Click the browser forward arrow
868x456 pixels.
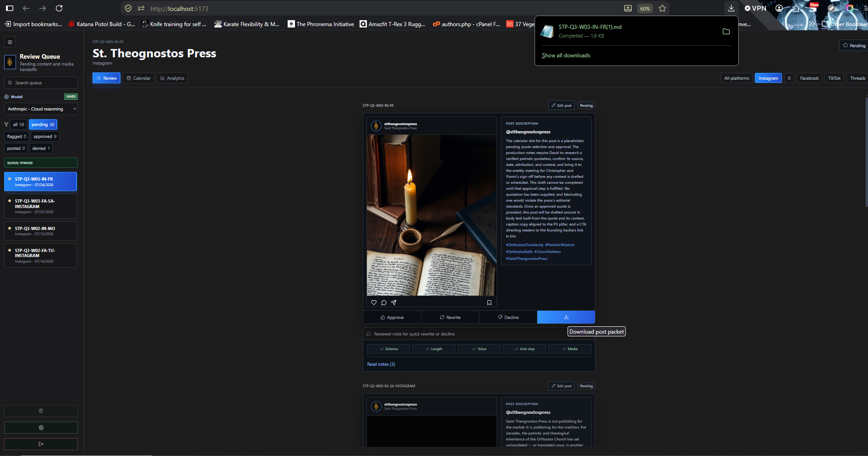coord(43,8)
